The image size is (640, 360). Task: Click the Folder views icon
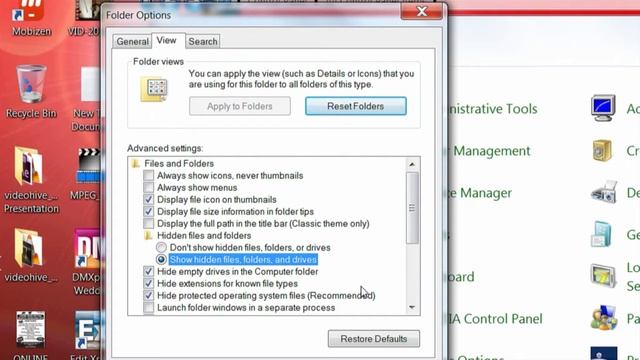154,89
